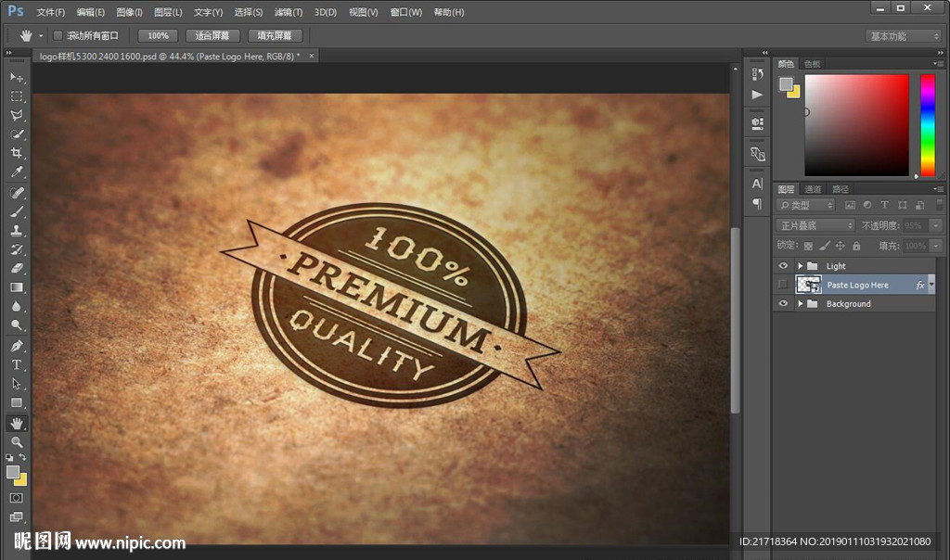Click the lock all layer icon

click(x=856, y=246)
